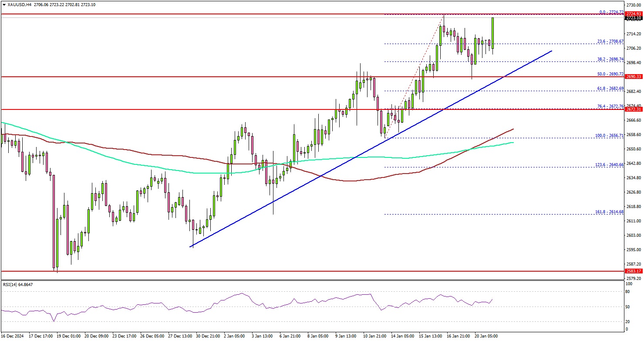
Task: Click the 123.6 Fibonacci extension label
Action: (x=609, y=164)
